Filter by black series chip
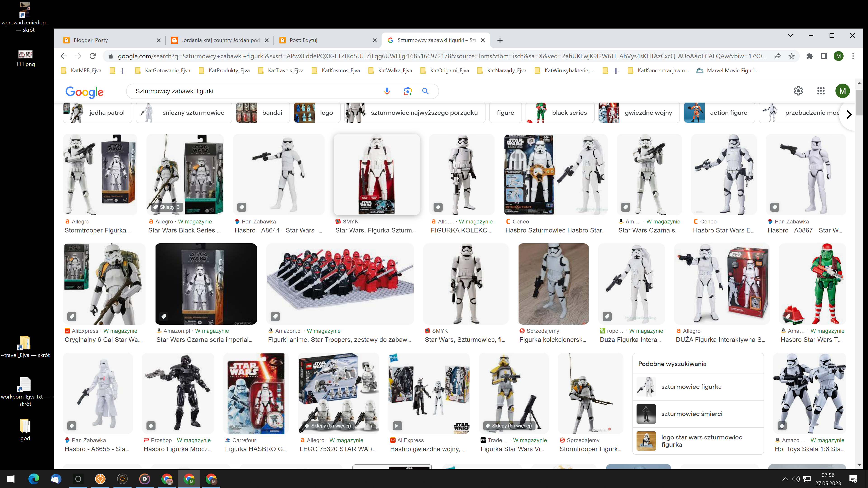Viewport: 868px width, 488px height. pyautogui.click(x=560, y=113)
